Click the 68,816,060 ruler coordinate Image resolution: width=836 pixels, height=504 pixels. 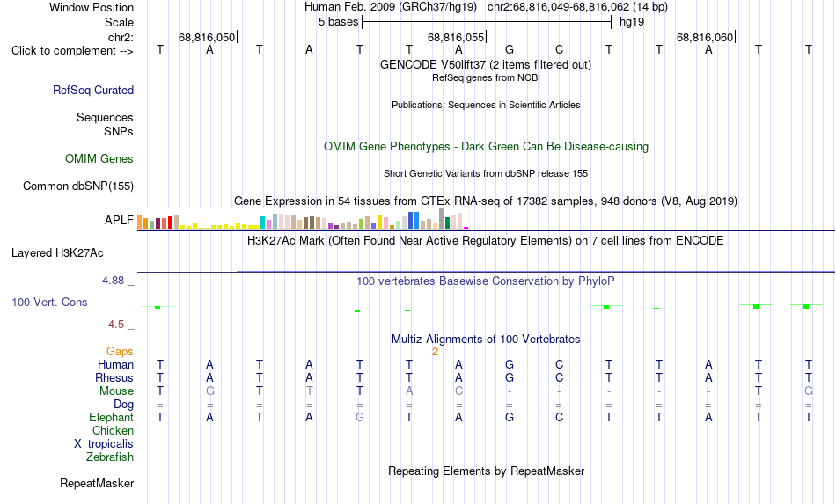[705, 37]
